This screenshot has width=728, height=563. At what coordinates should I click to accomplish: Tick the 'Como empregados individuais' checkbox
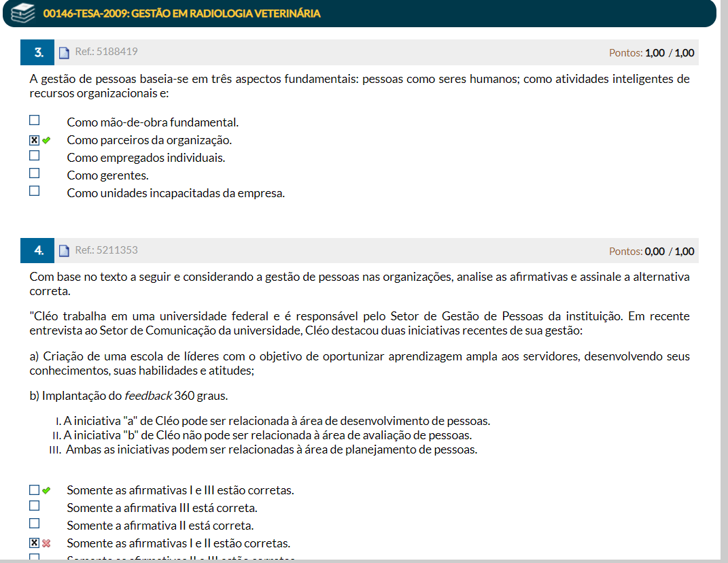(35, 156)
